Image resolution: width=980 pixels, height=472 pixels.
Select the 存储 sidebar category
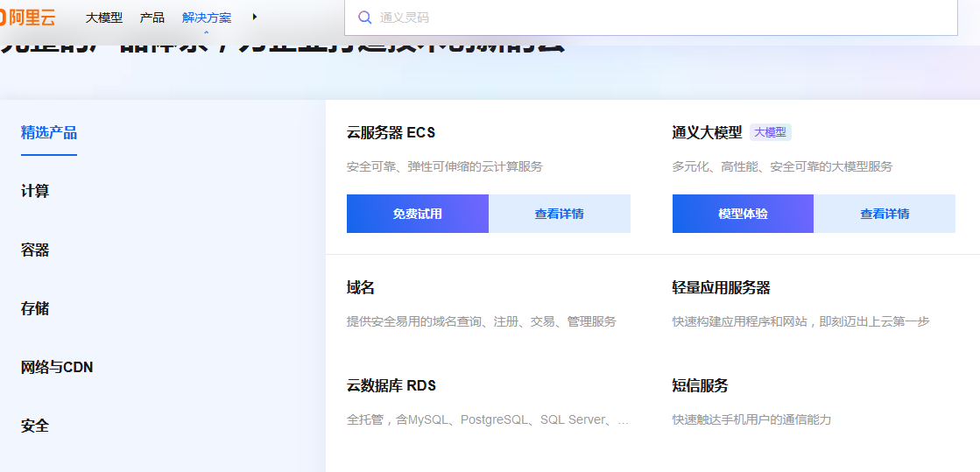pyautogui.click(x=35, y=309)
